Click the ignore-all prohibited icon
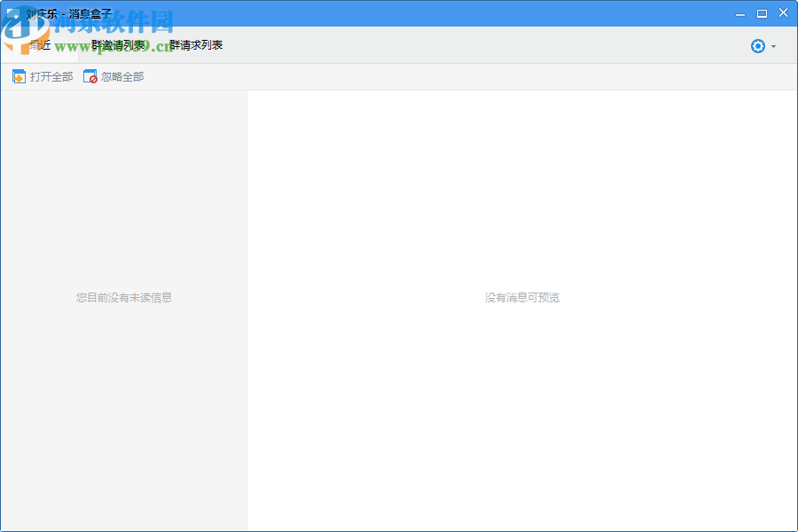This screenshot has height=532, width=798. pos(90,77)
